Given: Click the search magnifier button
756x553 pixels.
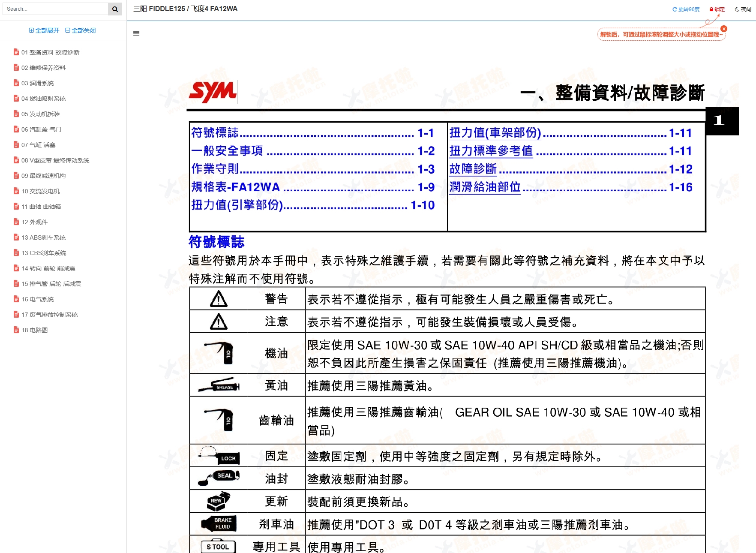Looking at the screenshot, I should point(115,9).
